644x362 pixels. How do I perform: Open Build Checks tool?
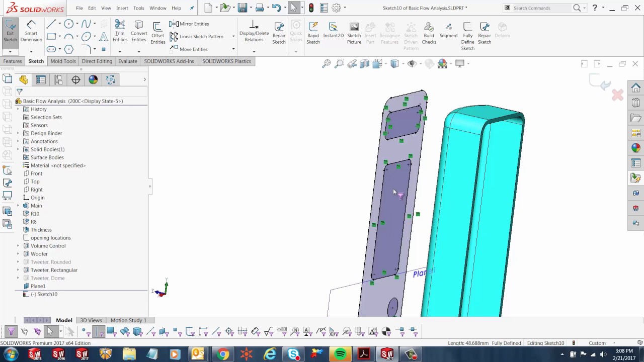click(x=429, y=33)
